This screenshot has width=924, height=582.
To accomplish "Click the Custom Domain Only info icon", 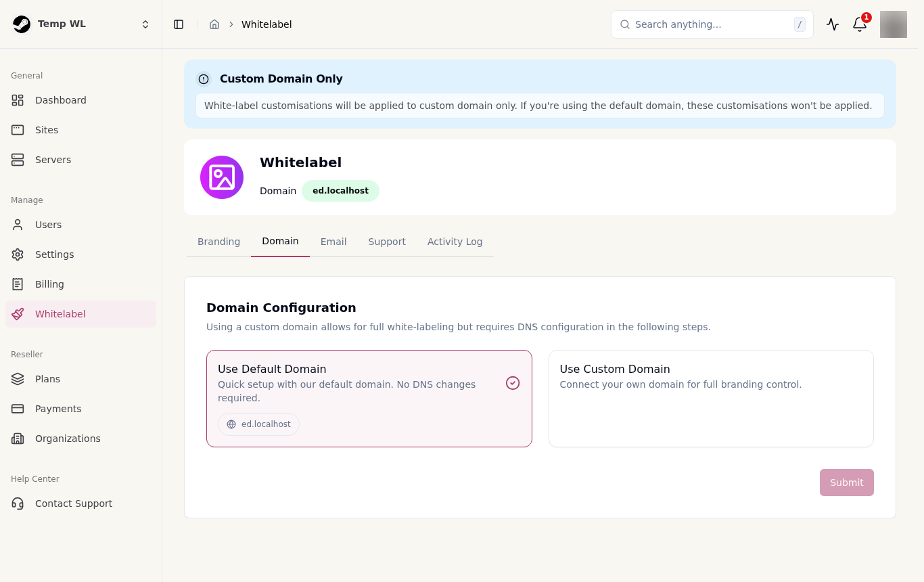I will (x=204, y=79).
